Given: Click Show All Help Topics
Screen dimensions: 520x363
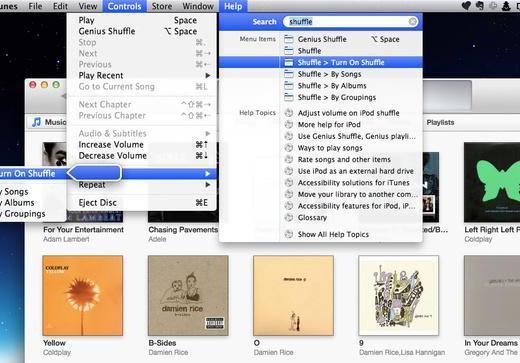Looking at the screenshot, I should (x=351, y=234).
